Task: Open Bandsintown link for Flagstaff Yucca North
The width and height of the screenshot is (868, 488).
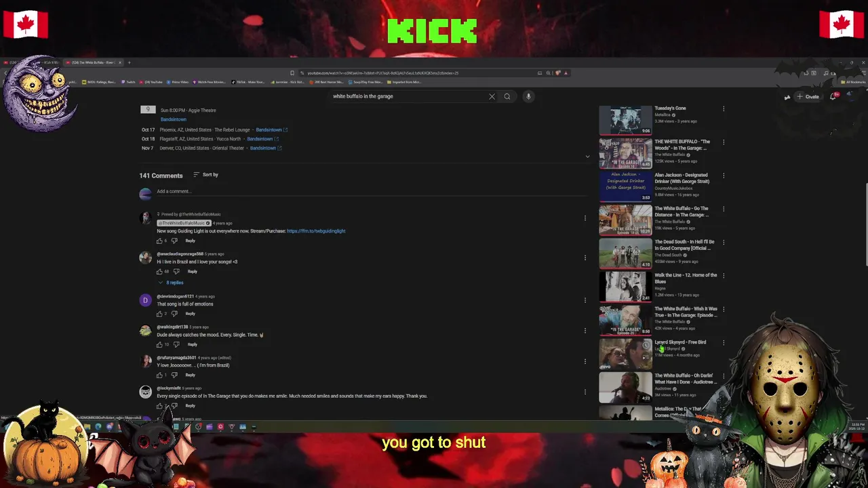Action: (x=263, y=139)
